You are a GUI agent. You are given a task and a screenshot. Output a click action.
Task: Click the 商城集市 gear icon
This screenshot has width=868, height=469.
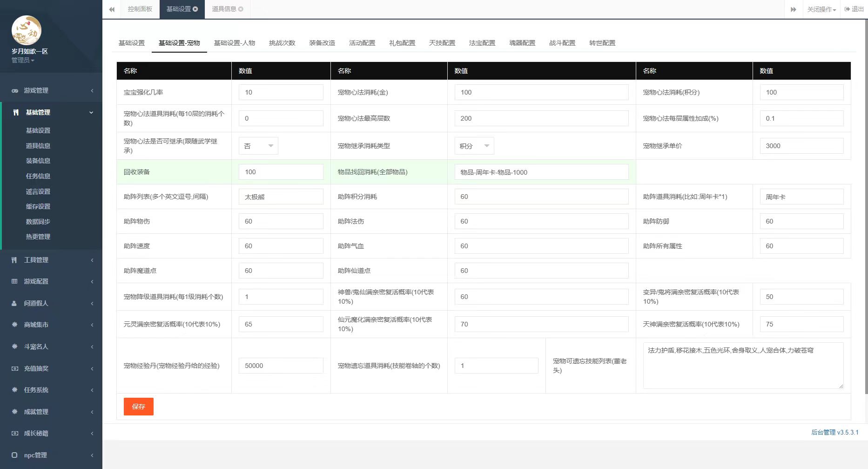point(14,325)
